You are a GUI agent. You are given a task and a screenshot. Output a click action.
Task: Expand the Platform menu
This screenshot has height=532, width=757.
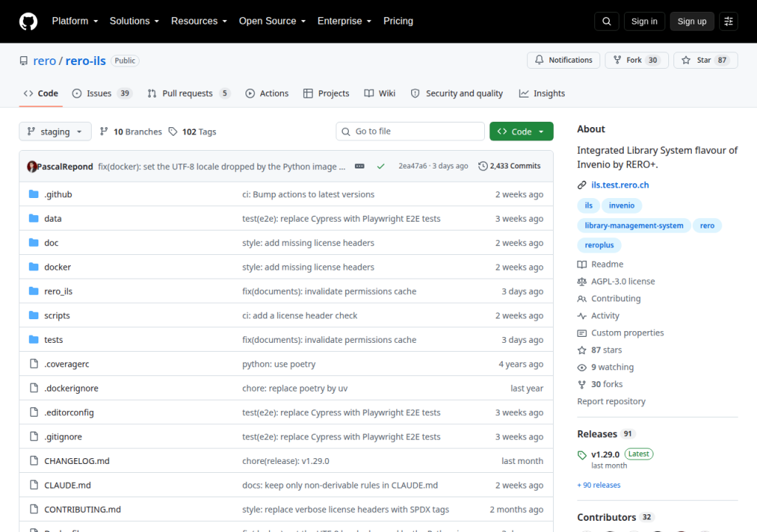tap(75, 21)
